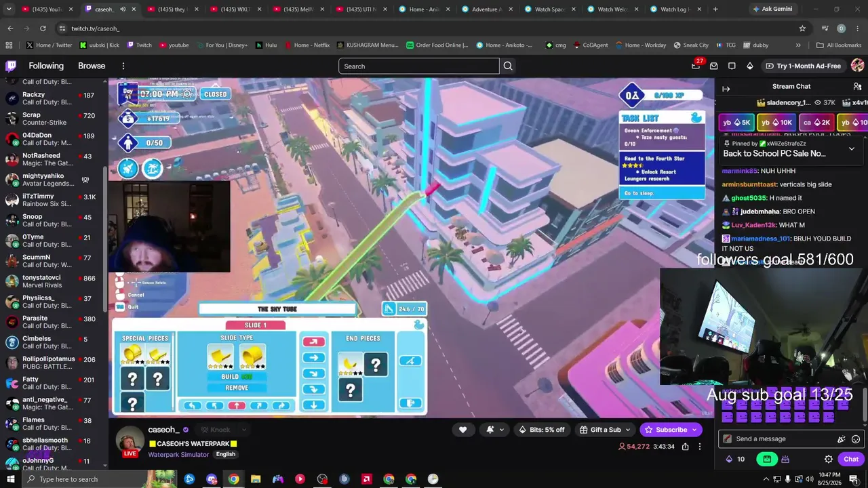
Task: Toggle notifications bell for caseoh_
Action: click(494, 430)
